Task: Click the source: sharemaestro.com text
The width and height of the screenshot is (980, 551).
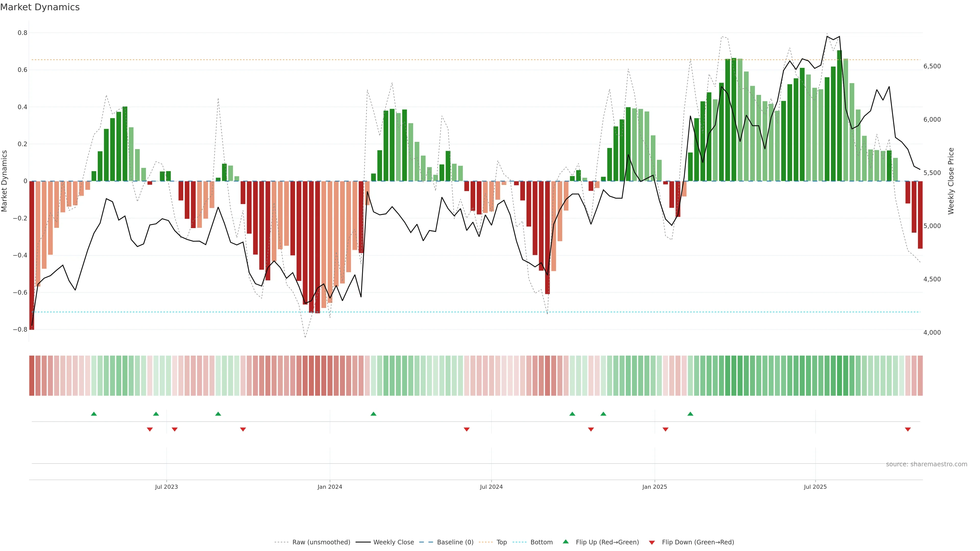Action: pos(926,464)
